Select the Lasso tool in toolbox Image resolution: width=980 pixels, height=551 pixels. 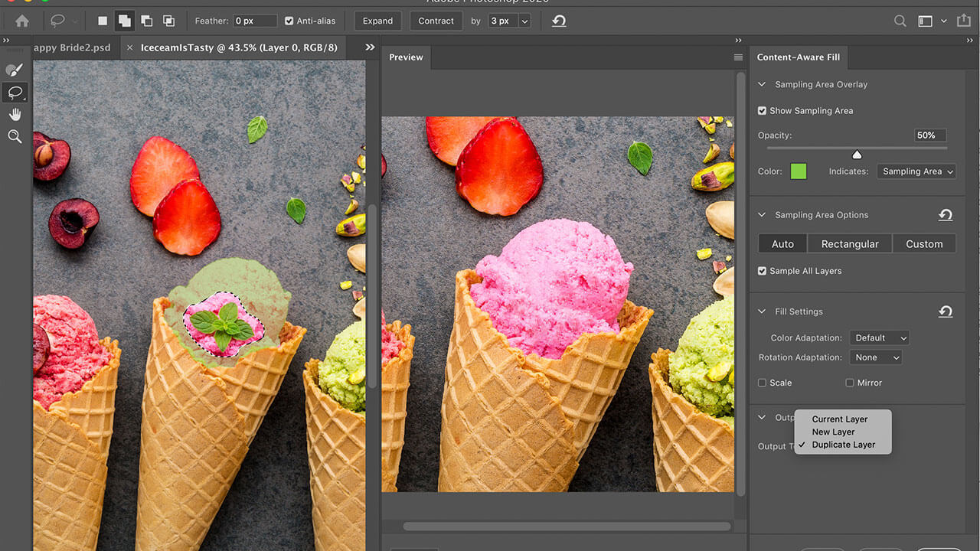pos(15,93)
